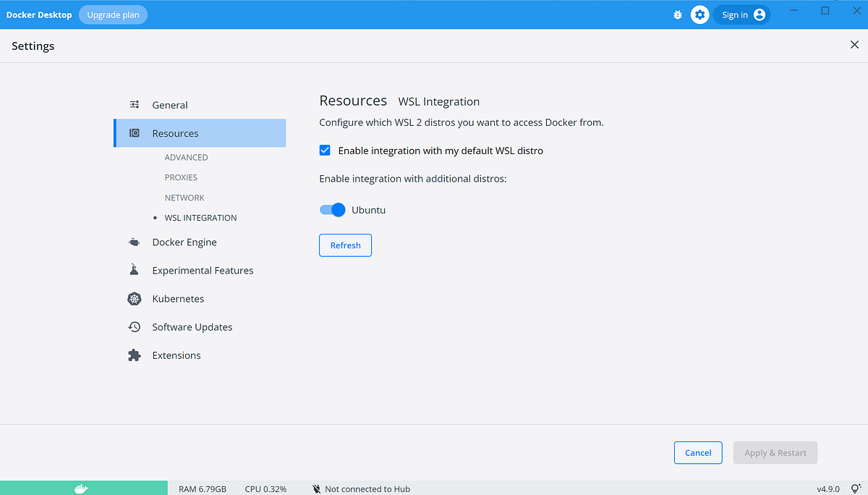Disable the Ubuntu distro integration toggle
Screen dimensions: 868x495
pos(332,209)
